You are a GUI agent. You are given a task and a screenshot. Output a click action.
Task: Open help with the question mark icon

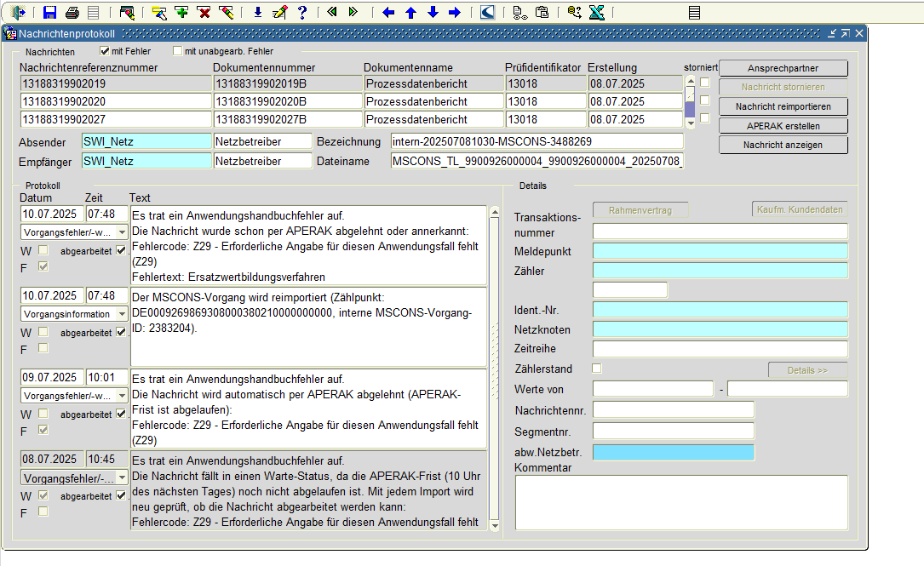(x=301, y=13)
